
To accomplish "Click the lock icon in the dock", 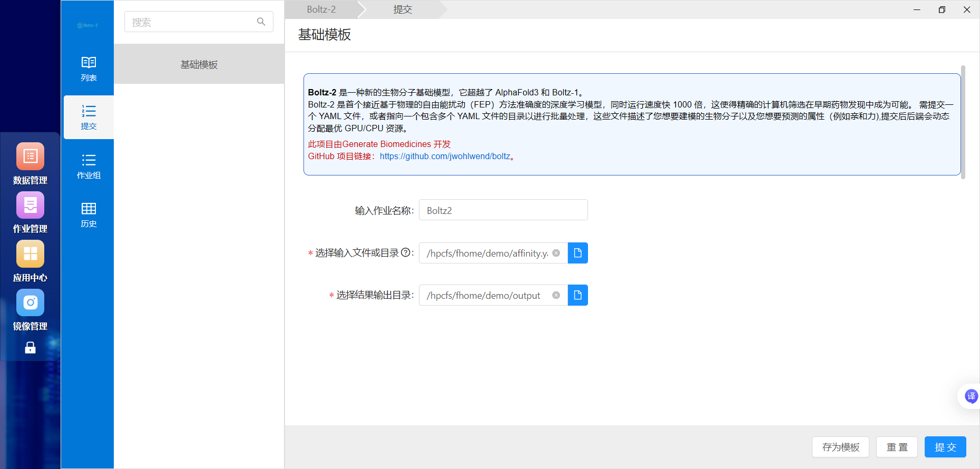I will pos(30,347).
